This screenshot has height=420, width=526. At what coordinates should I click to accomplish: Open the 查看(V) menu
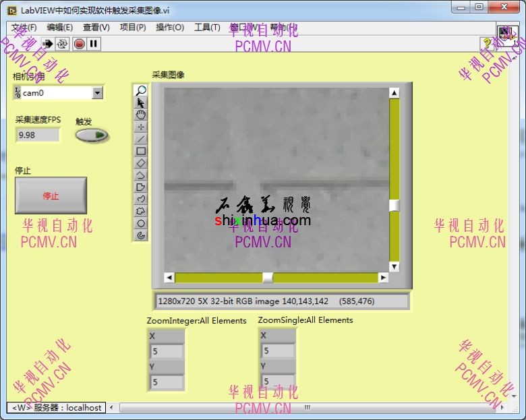click(x=96, y=28)
